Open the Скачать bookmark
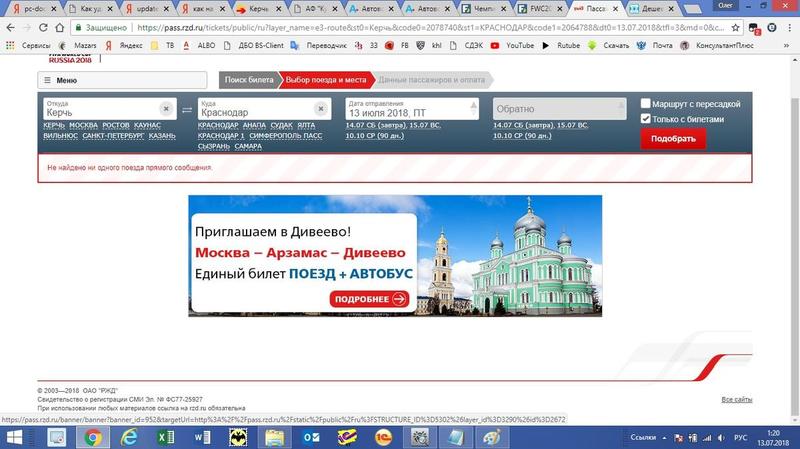800x449 pixels. pos(609,45)
